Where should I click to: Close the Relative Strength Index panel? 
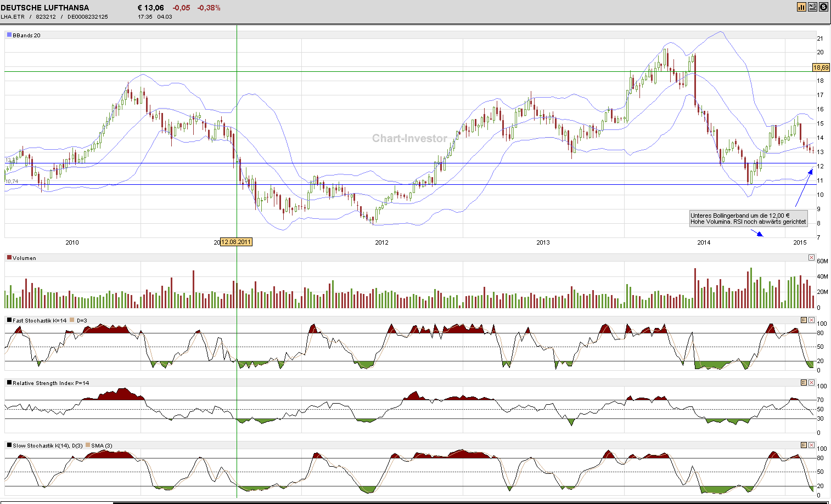(x=811, y=383)
